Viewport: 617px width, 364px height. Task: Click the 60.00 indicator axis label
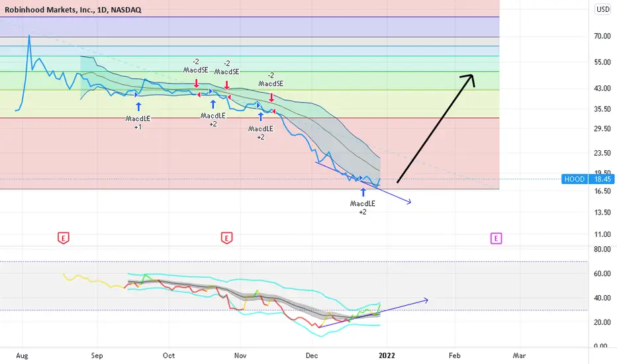(x=602, y=273)
